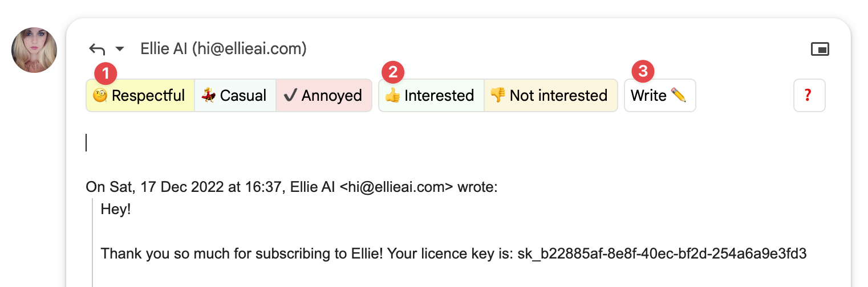Click the red step 3 badge
This screenshot has height=287, width=868.
[x=643, y=72]
